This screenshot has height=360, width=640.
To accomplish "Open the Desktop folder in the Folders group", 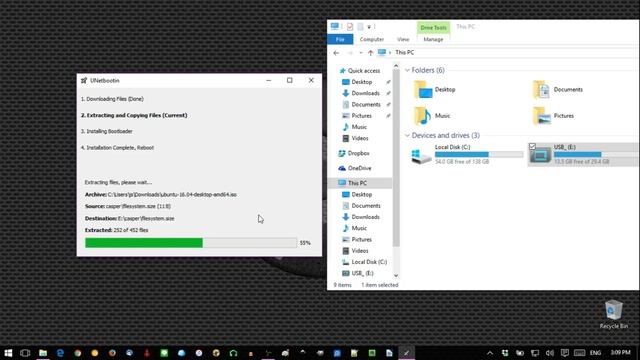I will click(435, 89).
